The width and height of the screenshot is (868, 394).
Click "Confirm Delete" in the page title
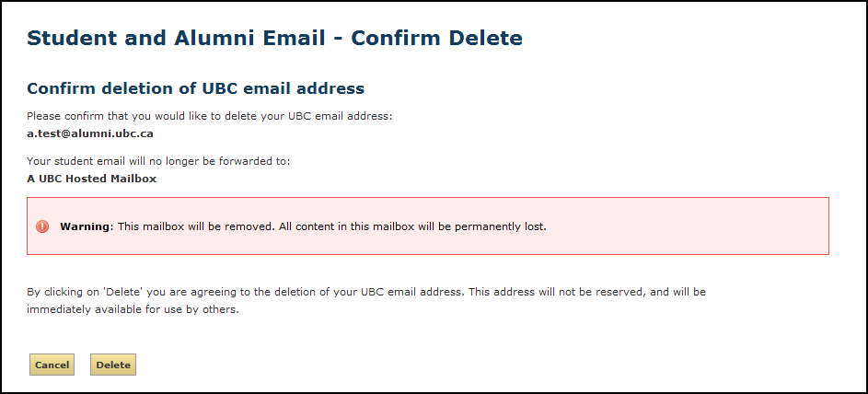[x=436, y=38]
